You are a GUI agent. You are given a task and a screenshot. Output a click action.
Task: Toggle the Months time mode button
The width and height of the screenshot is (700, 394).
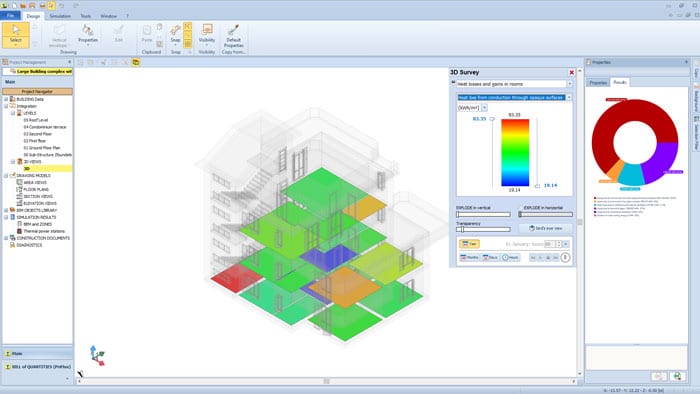469,257
